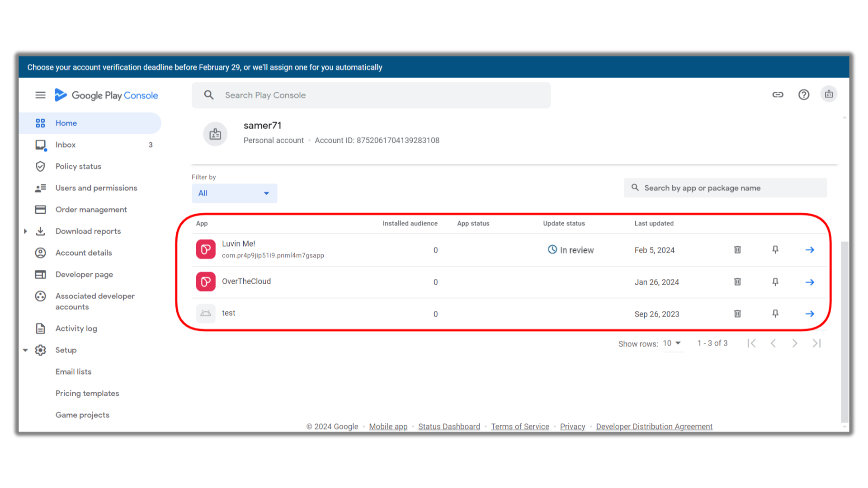Click the Account ID number text
This screenshot has width=868, height=488.
[398, 141]
